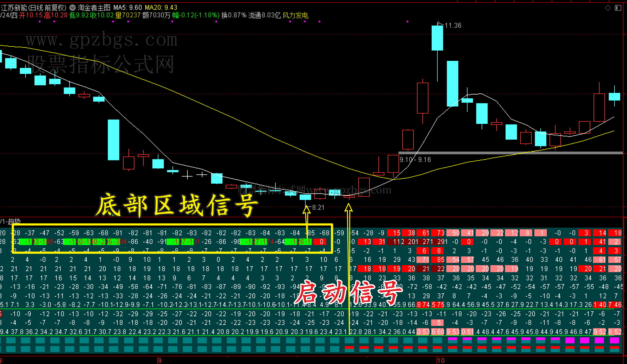Click the 8.21 low price label
The height and width of the screenshot is (364, 627).
point(318,208)
